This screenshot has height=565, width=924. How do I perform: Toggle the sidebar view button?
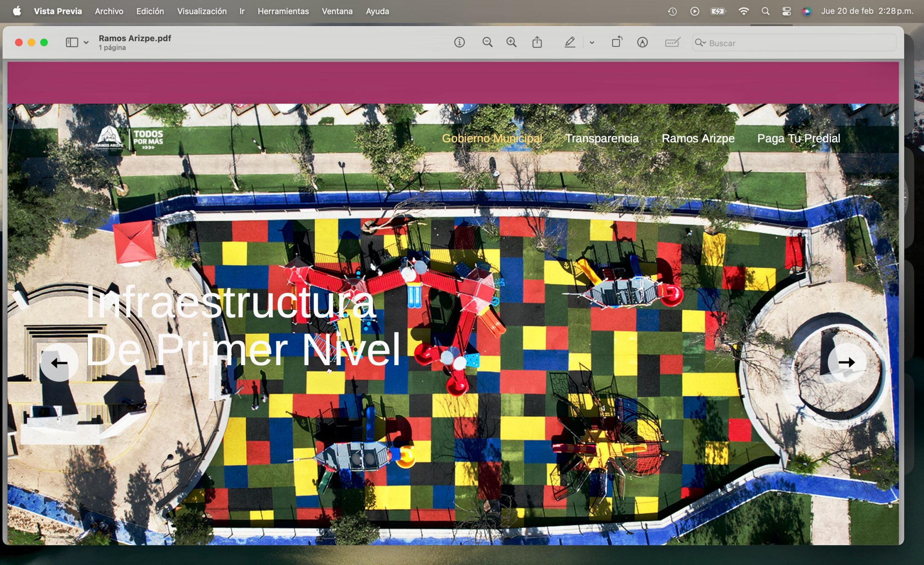click(x=72, y=42)
